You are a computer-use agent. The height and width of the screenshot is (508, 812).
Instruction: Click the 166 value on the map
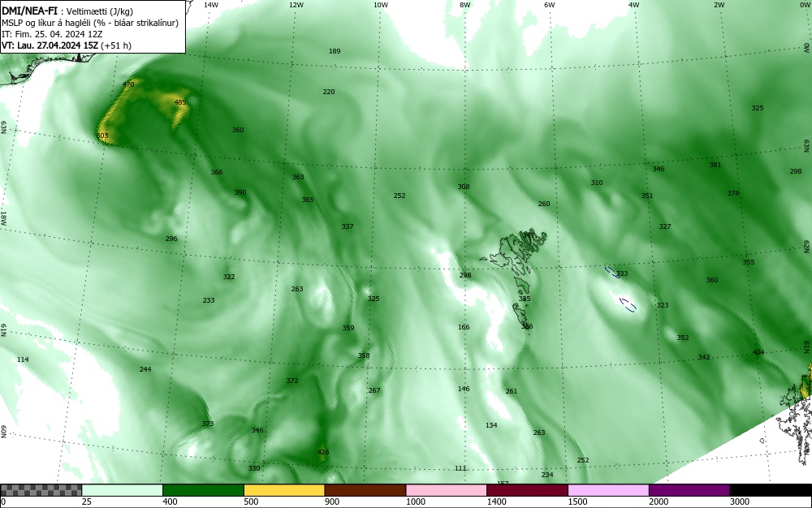click(464, 328)
